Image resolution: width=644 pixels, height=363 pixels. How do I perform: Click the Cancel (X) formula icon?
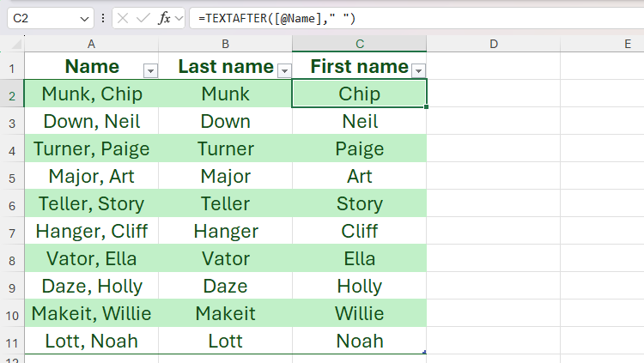click(124, 18)
